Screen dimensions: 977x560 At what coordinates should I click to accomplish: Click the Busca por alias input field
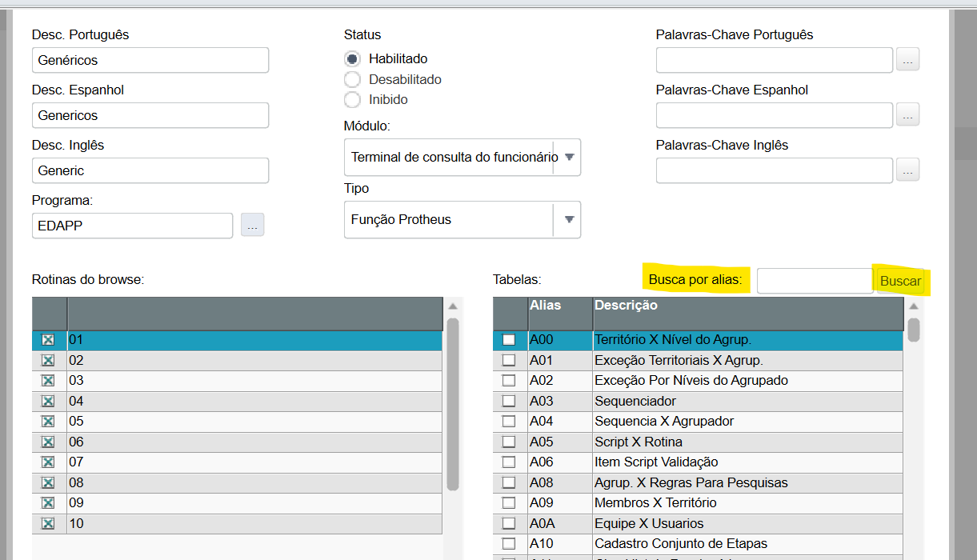point(815,281)
